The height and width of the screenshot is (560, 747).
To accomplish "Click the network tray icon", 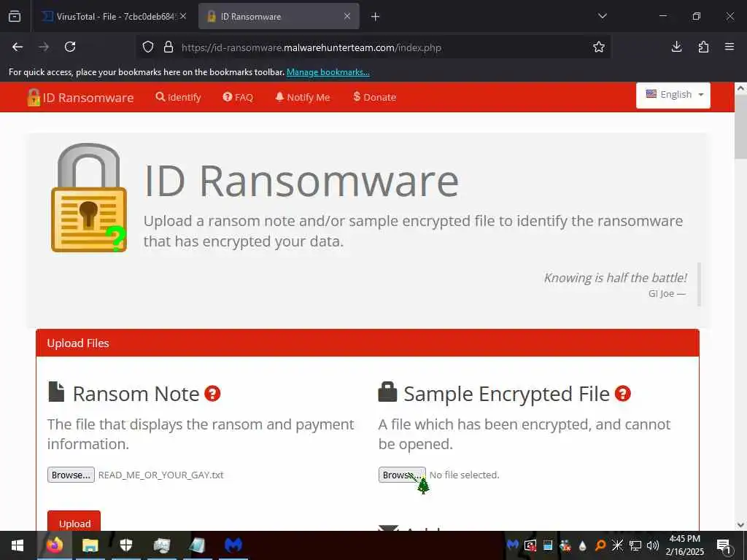I will coord(635,545).
